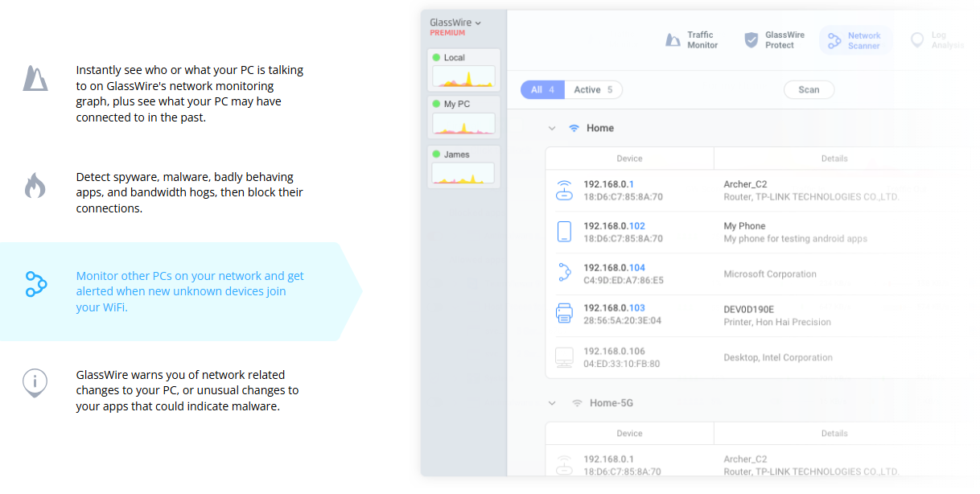This screenshot has width=980, height=494.
Task: Click the Archer_C2 device name in Home
Action: pos(747,184)
